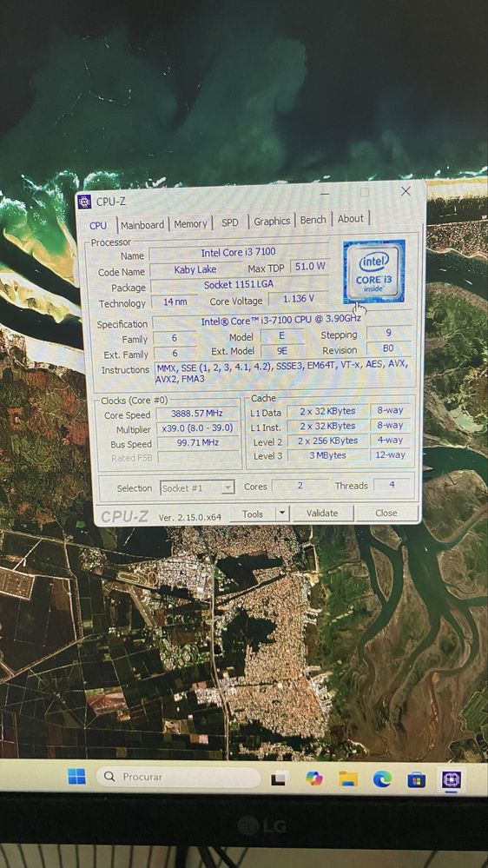The image size is (488, 868).
Task: Open the SPD tab
Action: (x=229, y=222)
